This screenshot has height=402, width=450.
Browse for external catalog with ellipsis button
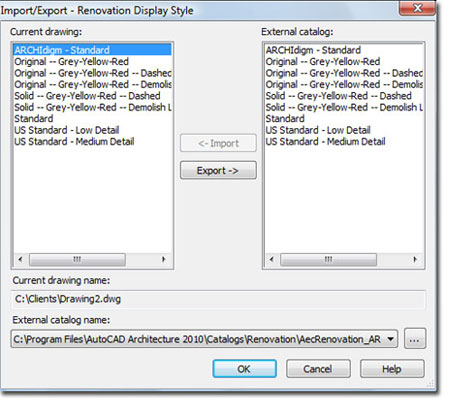point(415,339)
